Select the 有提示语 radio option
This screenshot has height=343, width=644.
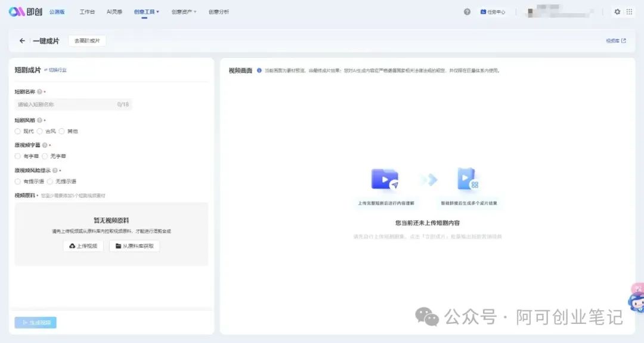tap(17, 181)
